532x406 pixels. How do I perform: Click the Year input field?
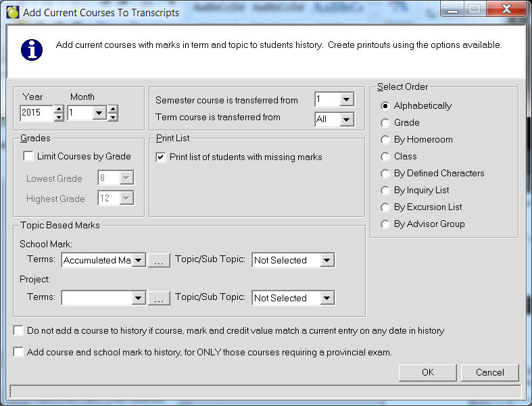click(37, 113)
